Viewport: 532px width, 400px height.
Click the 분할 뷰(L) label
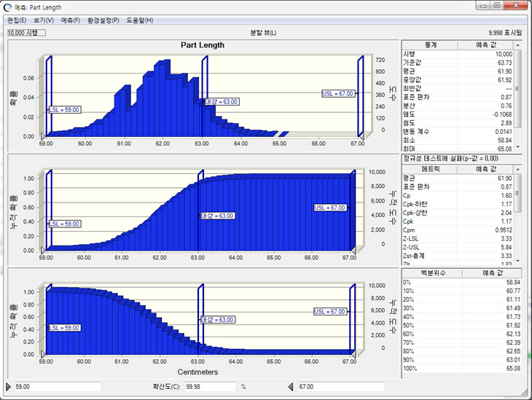(x=263, y=33)
